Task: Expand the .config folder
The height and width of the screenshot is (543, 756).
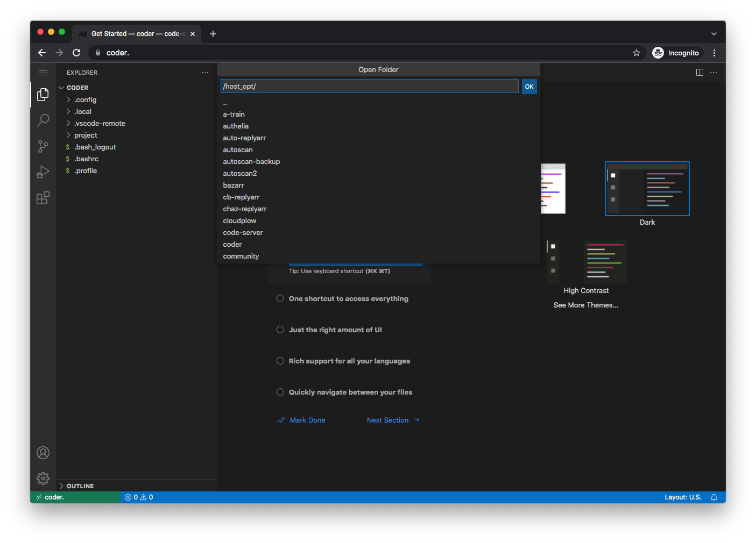Action: 85,100
